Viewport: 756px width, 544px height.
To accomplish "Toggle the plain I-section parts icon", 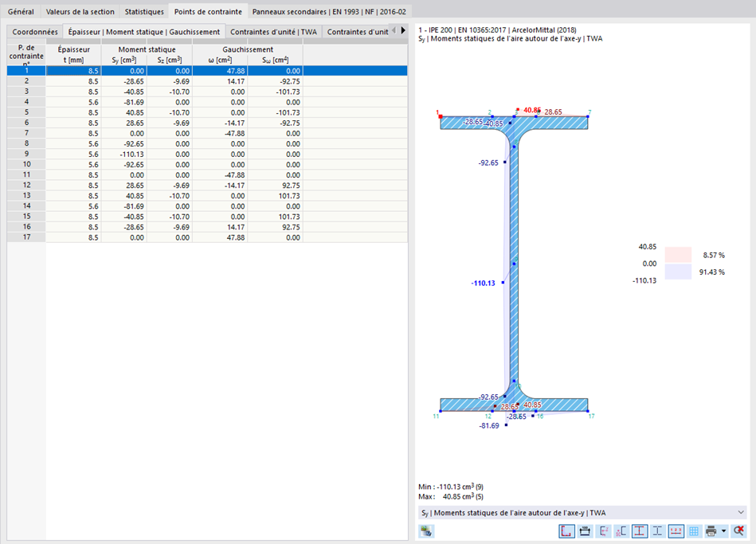I will click(657, 531).
